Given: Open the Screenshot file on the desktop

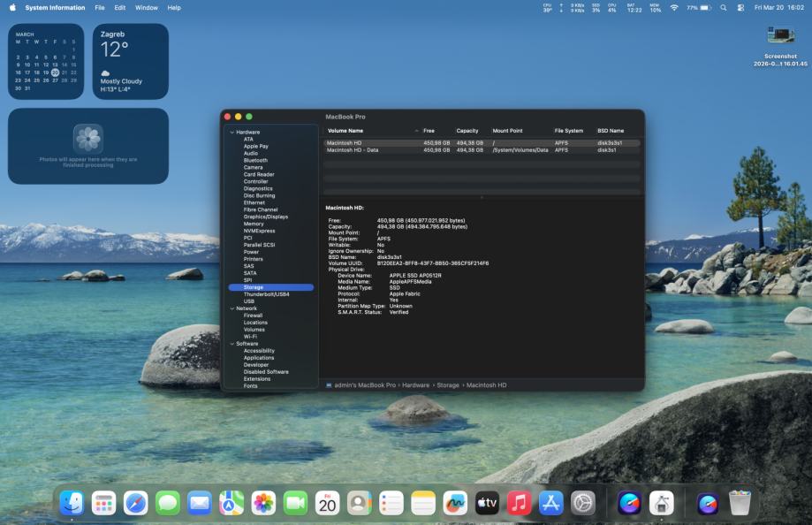Looking at the screenshot, I should [x=780, y=35].
